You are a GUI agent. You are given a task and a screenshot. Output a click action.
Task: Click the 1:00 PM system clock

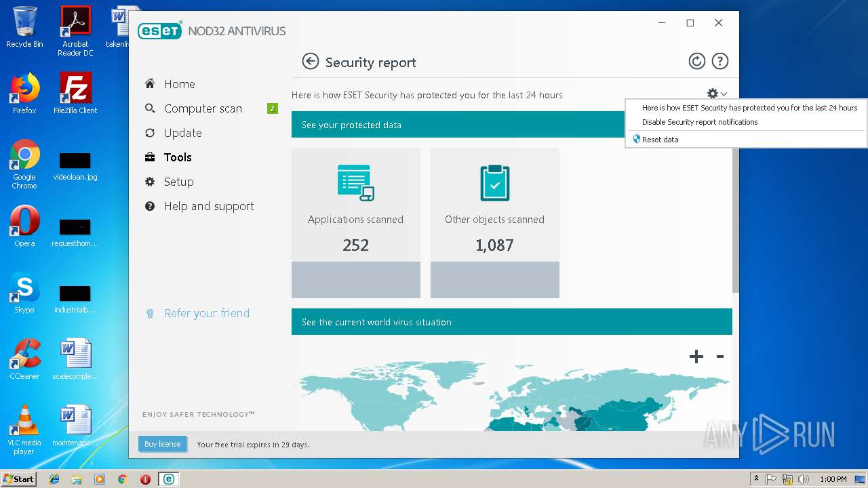point(833,479)
